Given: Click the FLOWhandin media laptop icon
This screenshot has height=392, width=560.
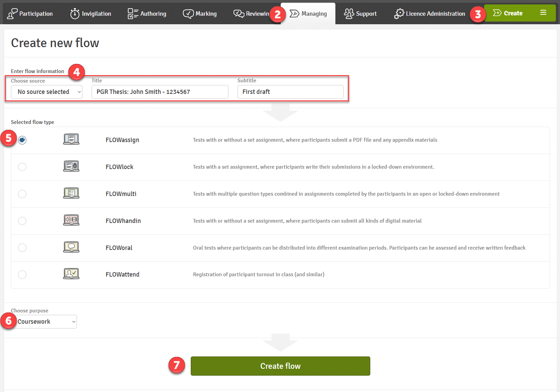Looking at the screenshot, I should click(71, 220).
